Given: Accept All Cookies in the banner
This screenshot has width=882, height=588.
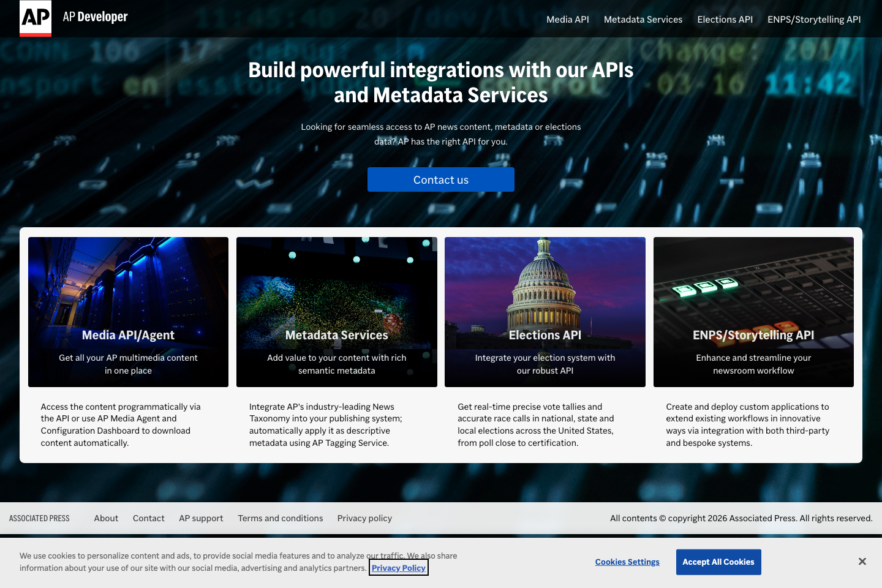Looking at the screenshot, I should [718, 562].
